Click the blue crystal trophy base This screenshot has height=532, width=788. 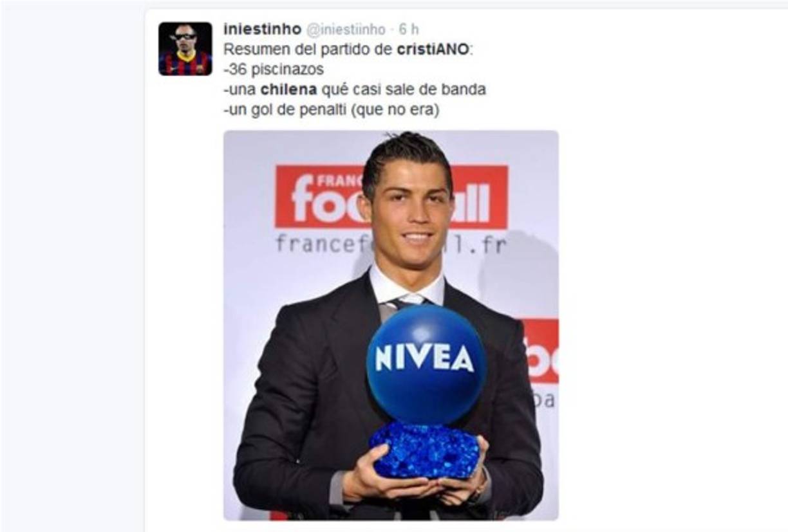click(x=425, y=450)
